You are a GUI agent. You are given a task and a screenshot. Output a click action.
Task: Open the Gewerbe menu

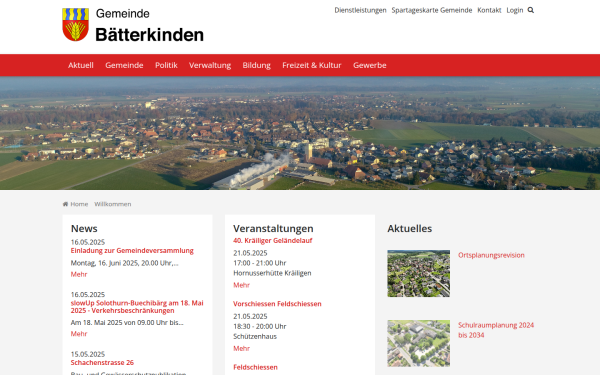tap(370, 65)
